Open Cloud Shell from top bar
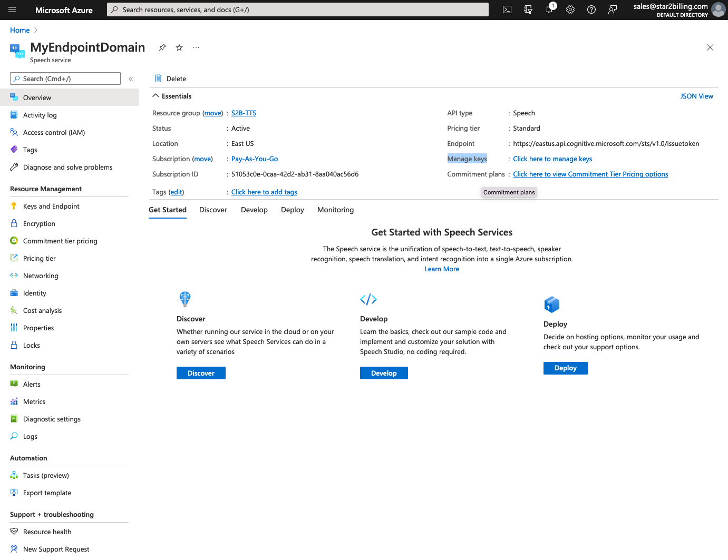Screen dimensions: 728x560 (x=507, y=9)
